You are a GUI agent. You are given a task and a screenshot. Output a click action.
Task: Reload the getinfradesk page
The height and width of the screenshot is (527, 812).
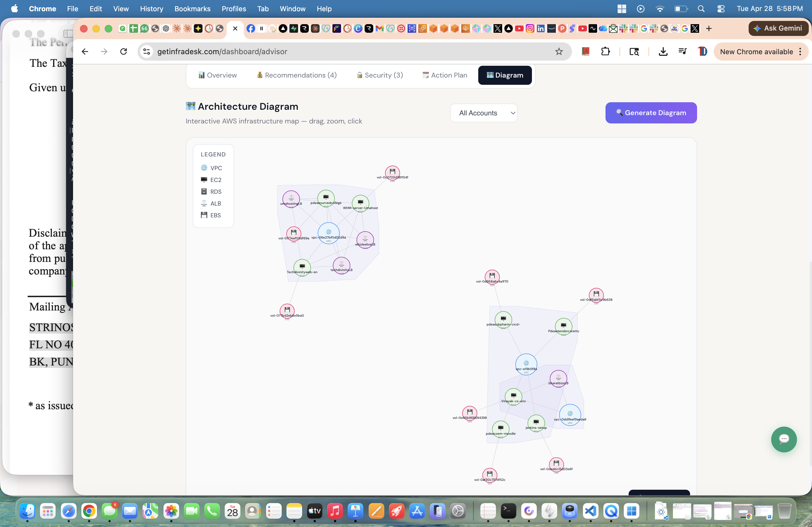[x=124, y=52]
